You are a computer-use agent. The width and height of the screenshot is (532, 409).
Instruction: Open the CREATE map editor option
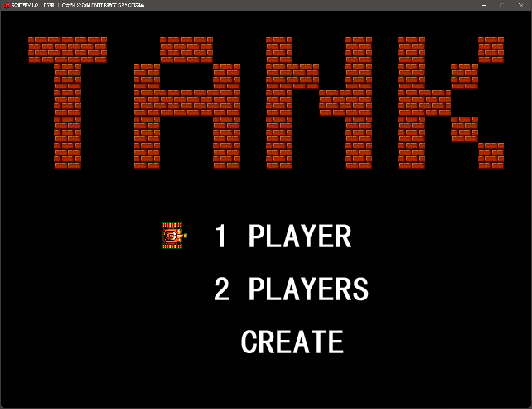292,342
